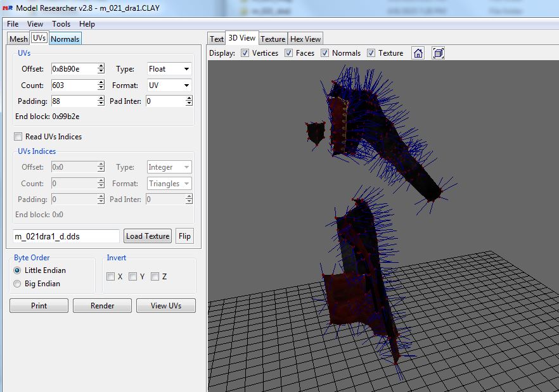
Task: Click the End block: 0x99b2e text
Action: [x=48, y=117]
